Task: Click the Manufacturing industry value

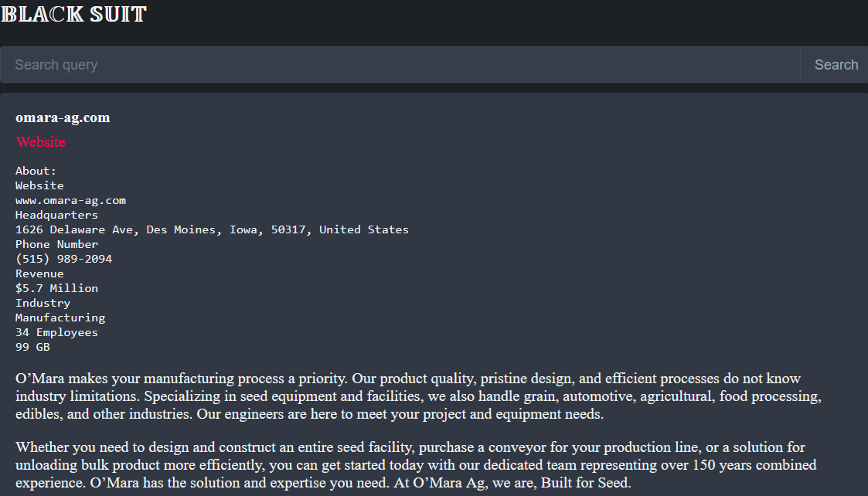Action: (60, 318)
